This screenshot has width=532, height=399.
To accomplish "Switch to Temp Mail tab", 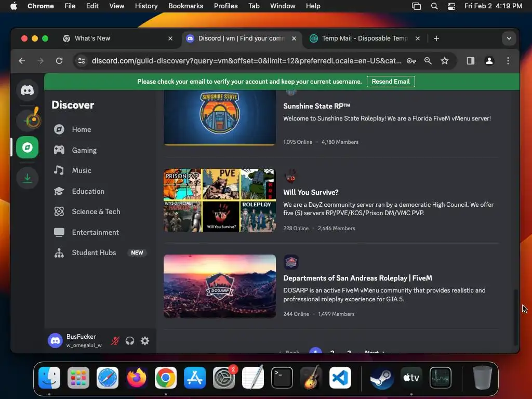I will point(364,38).
